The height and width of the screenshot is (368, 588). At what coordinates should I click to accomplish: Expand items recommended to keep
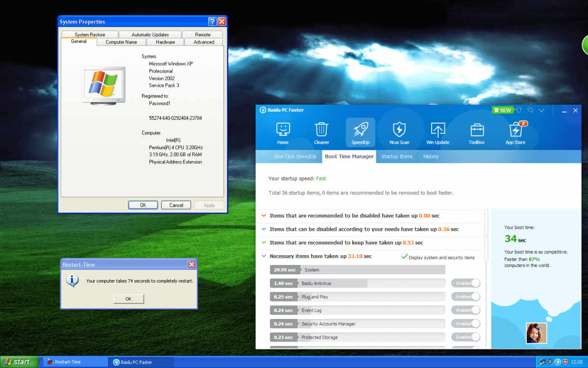pos(264,242)
